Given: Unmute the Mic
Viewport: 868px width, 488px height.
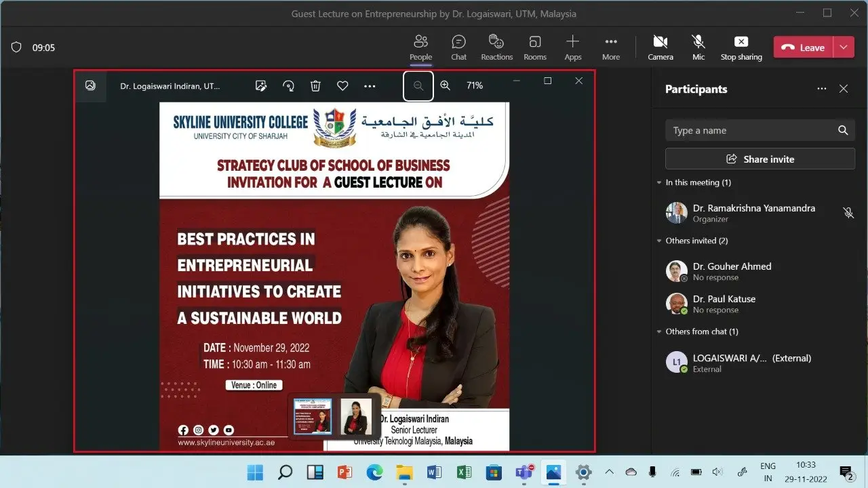Looking at the screenshot, I should click(698, 47).
